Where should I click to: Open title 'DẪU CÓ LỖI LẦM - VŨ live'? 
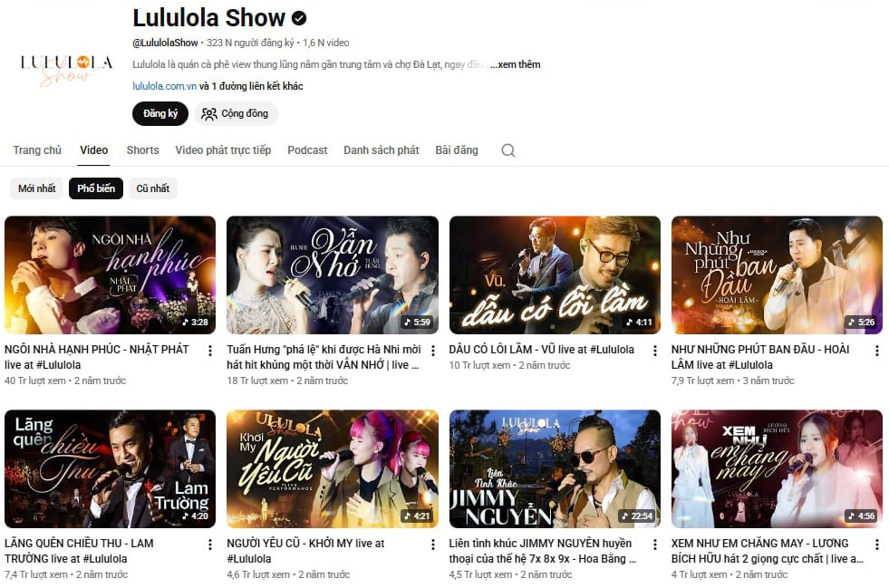541,350
